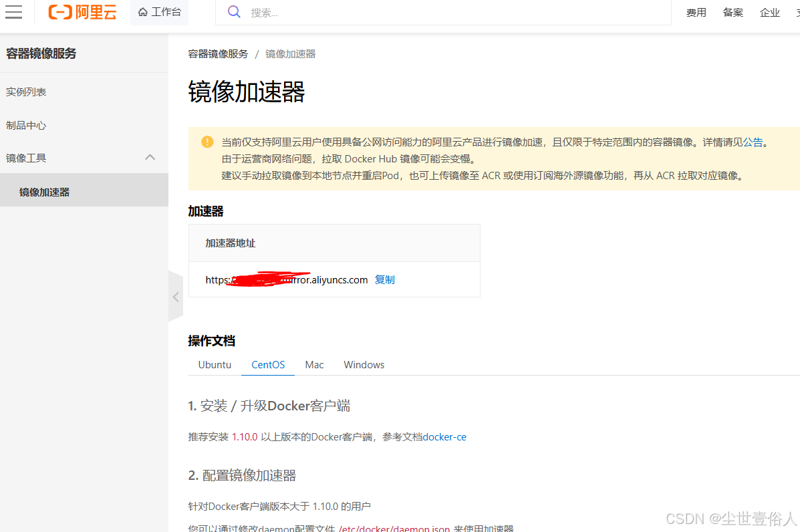The image size is (800, 532).
Task: Open the 备案 top menu
Action: [732, 13]
